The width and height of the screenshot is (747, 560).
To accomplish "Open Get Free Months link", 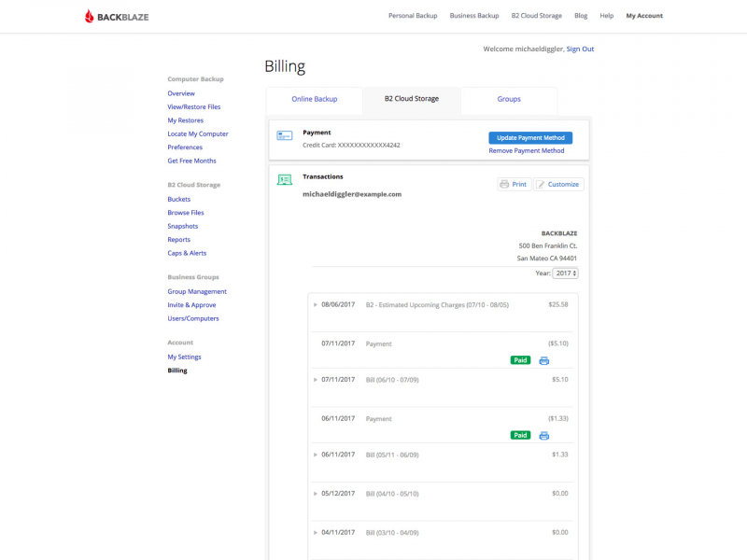I will (x=191, y=161).
